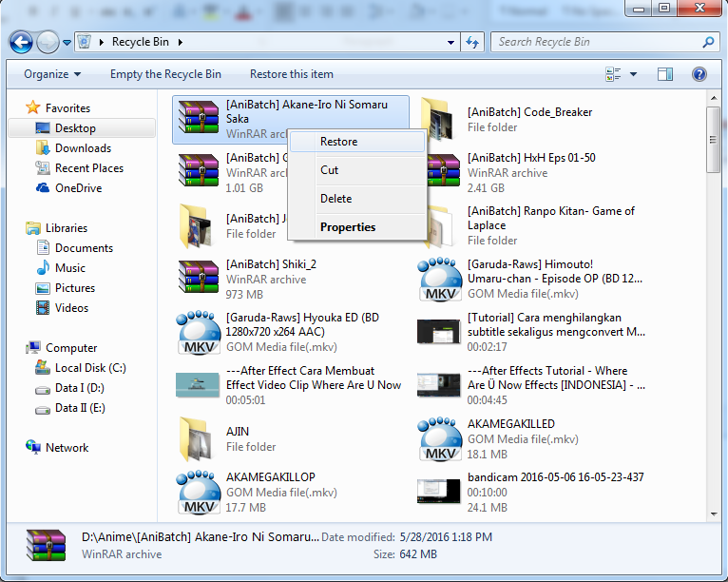728x582 pixels.
Task: Expand the arrow after Recycle Bin breadcrumb
Action: 181,42
